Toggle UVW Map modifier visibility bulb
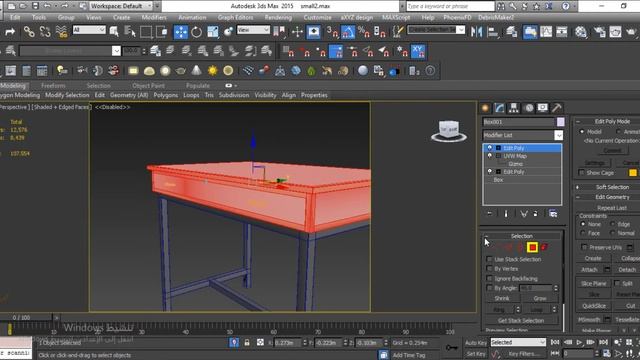Screen dimensions: 640x360 489,156
